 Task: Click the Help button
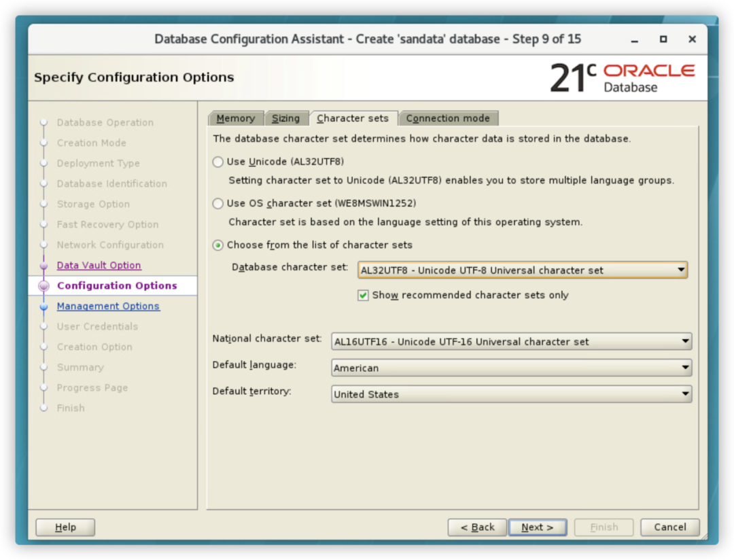coord(65,527)
